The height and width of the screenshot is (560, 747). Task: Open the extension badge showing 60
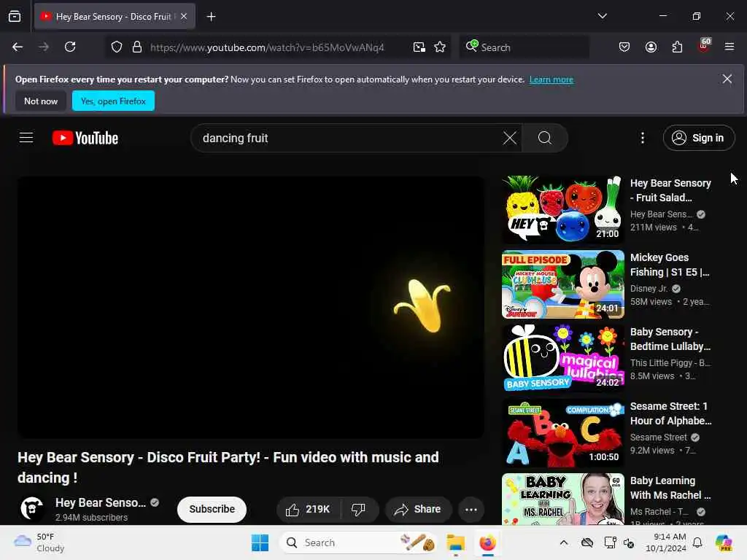704,46
